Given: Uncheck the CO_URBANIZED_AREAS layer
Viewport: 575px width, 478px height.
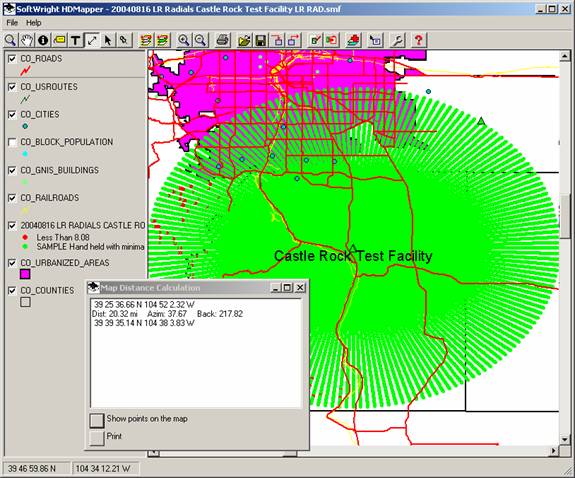Looking at the screenshot, I should coord(12,263).
